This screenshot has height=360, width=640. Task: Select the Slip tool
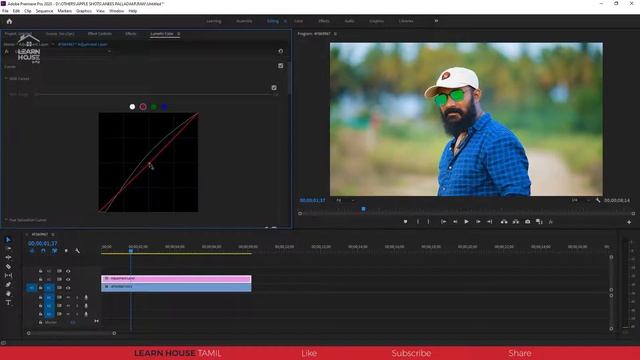(x=8, y=276)
